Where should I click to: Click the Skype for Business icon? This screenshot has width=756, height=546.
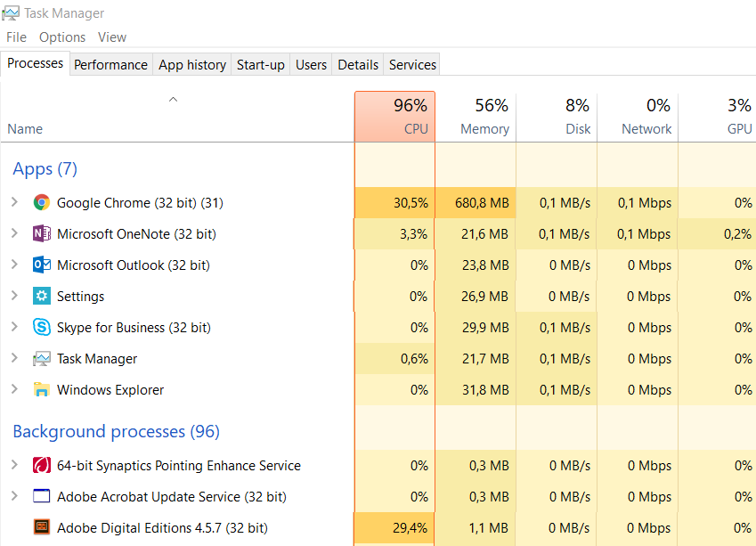pyautogui.click(x=42, y=328)
